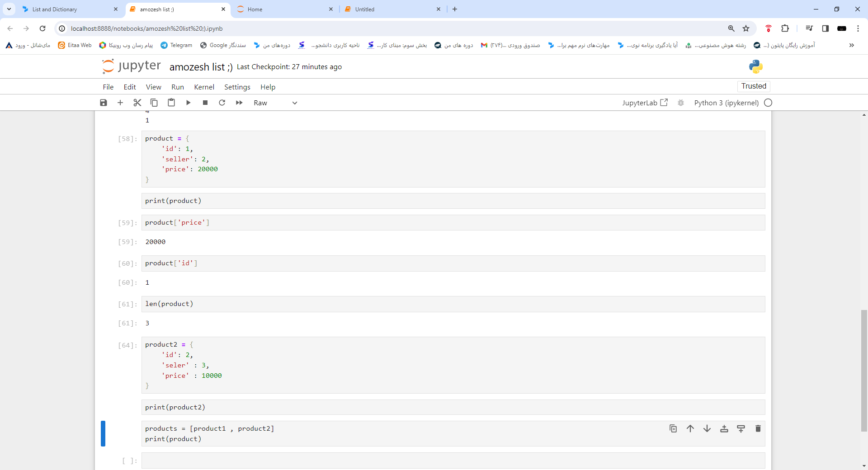868x470 pixels.
Task: Open the File menu
Action: 108,87
